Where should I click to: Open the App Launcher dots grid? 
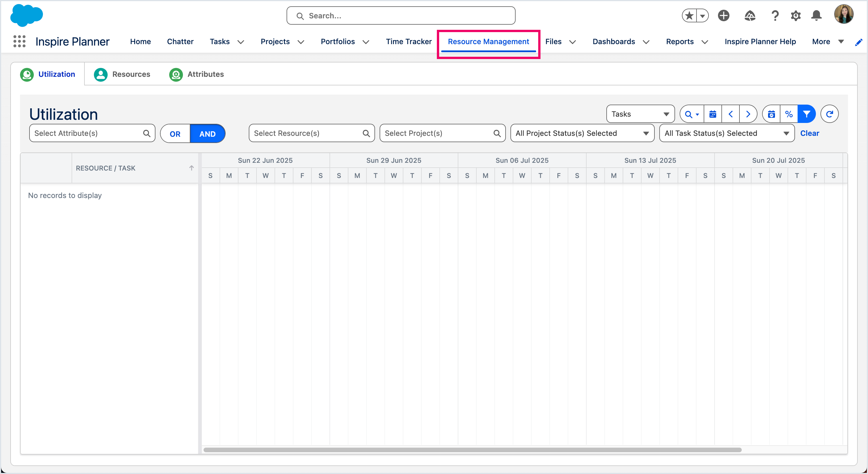click(x=19, y=42)
